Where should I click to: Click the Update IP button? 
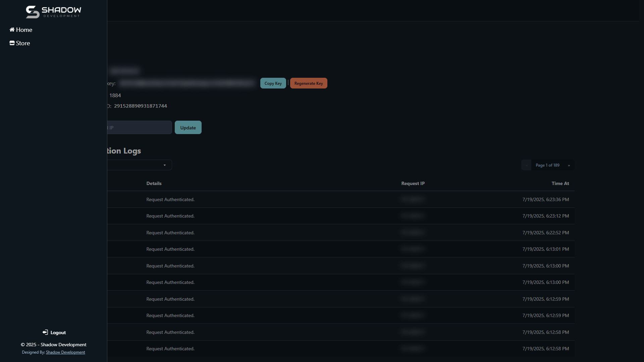[188, 127]
